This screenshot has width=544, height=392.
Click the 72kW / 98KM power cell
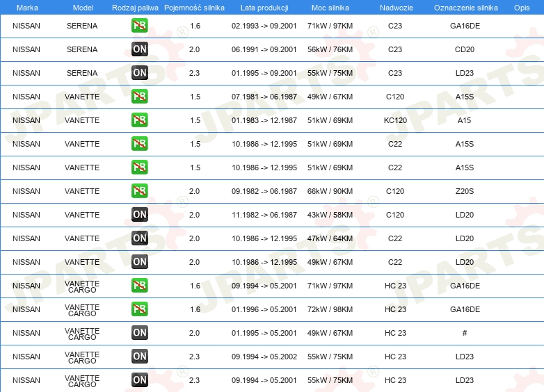[330, 309]
